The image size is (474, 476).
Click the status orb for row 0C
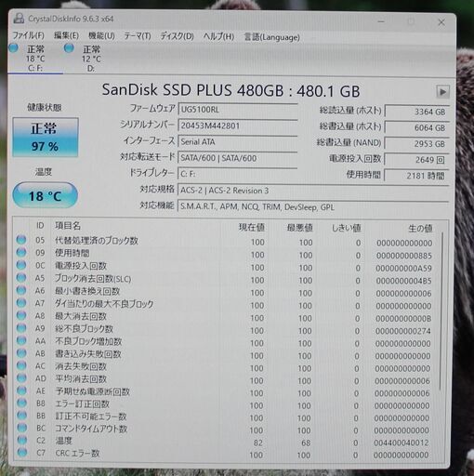click(x=21, y=265)
